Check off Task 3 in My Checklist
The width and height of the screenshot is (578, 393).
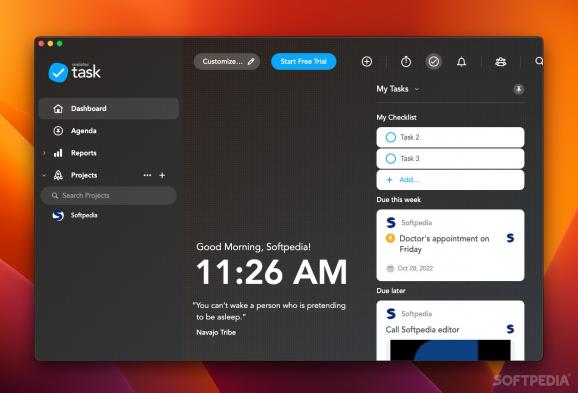click(x=391, y=159)
